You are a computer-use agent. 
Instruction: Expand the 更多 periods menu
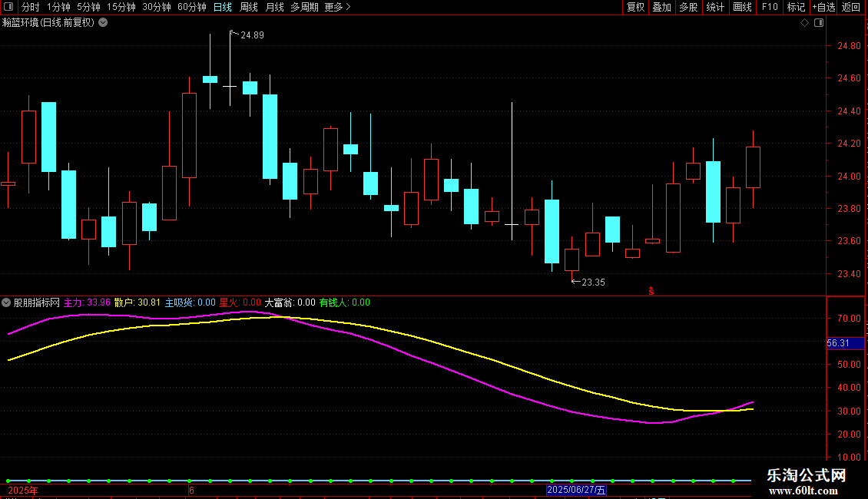pyautogui.click(x=337, y=7)
